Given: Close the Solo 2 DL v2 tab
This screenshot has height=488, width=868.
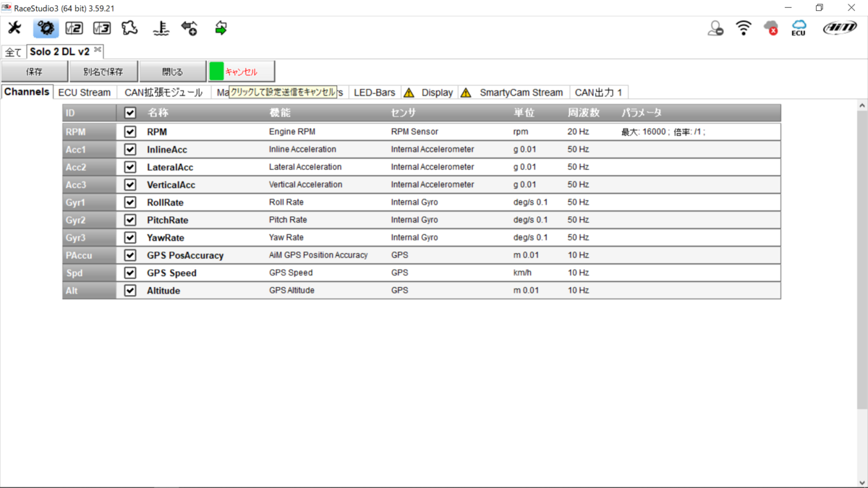Looking at the screenshot, I should [x=98, y=50].
